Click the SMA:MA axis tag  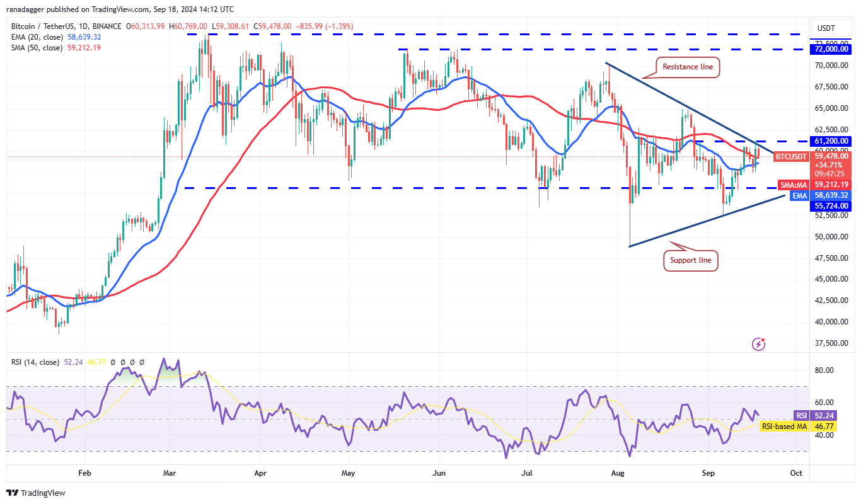(793, 185)
